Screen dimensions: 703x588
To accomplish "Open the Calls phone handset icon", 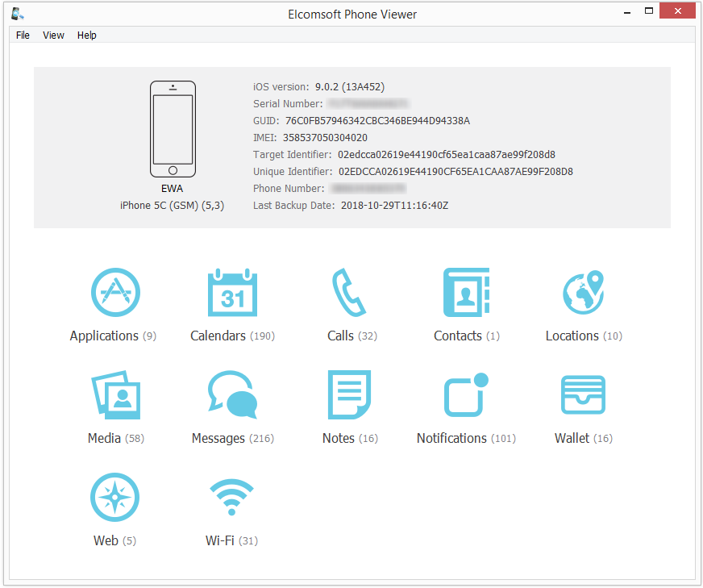I will click(x=349, y=293).
